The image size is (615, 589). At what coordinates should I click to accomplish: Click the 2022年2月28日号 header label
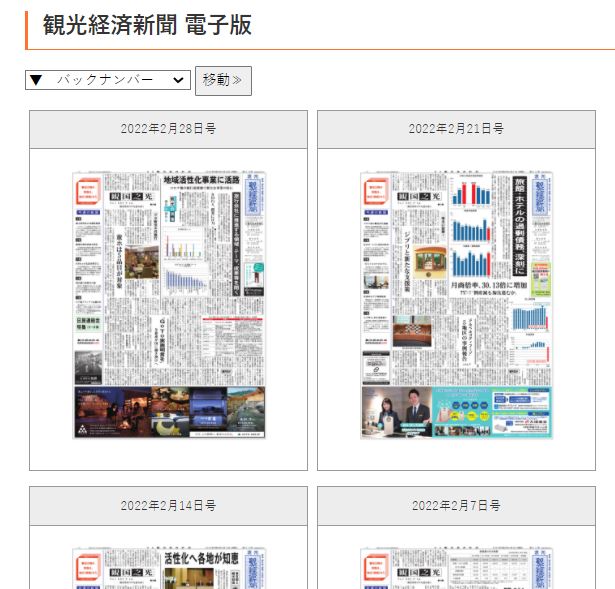168,129
